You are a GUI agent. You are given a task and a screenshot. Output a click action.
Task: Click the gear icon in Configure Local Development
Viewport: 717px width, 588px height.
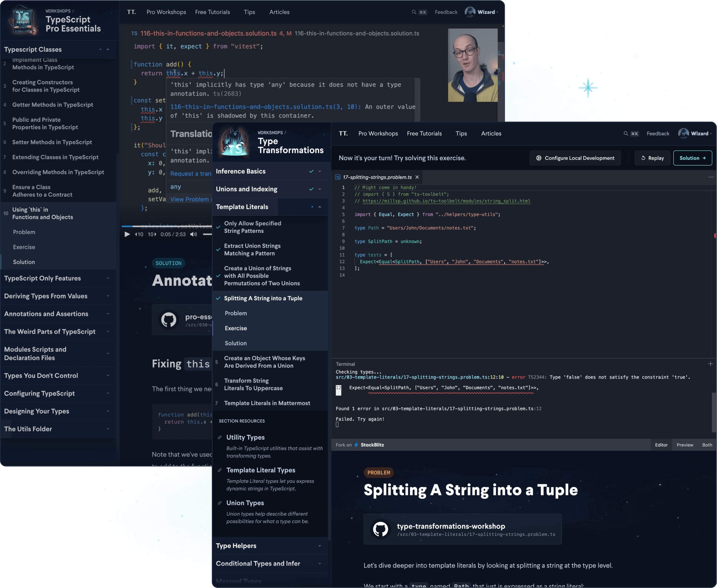[x=539, y=158]
